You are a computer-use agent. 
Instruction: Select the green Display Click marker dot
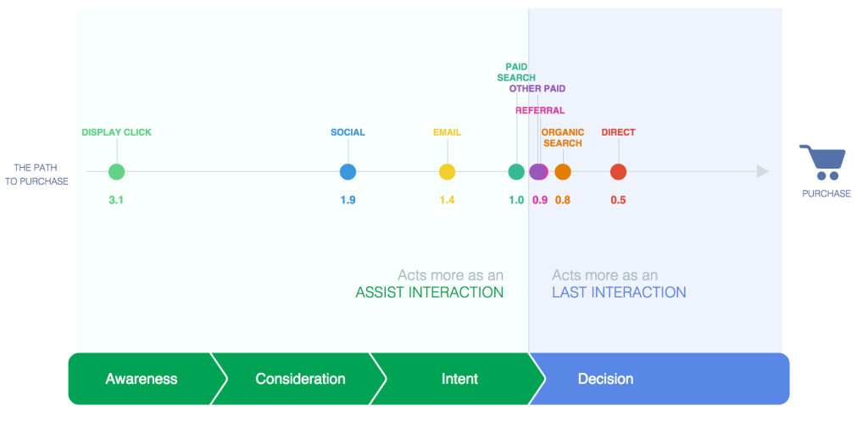point(116,172)
